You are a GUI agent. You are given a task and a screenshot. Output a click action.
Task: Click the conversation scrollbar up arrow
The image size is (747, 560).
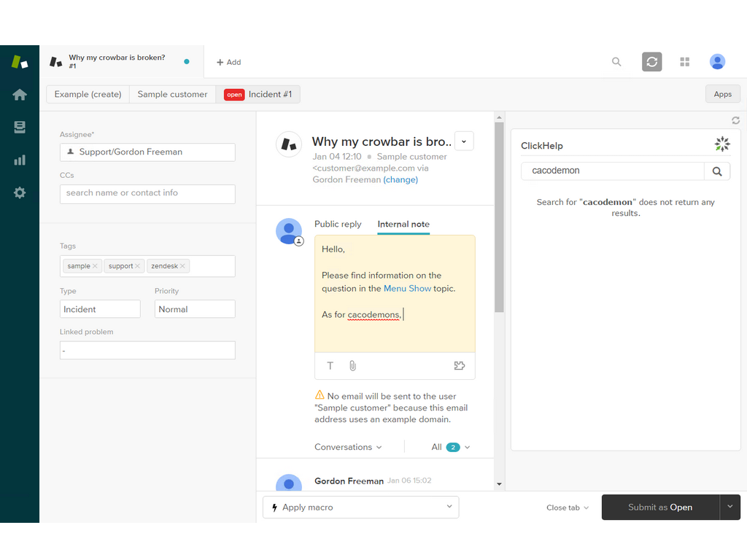pos(499,117)
